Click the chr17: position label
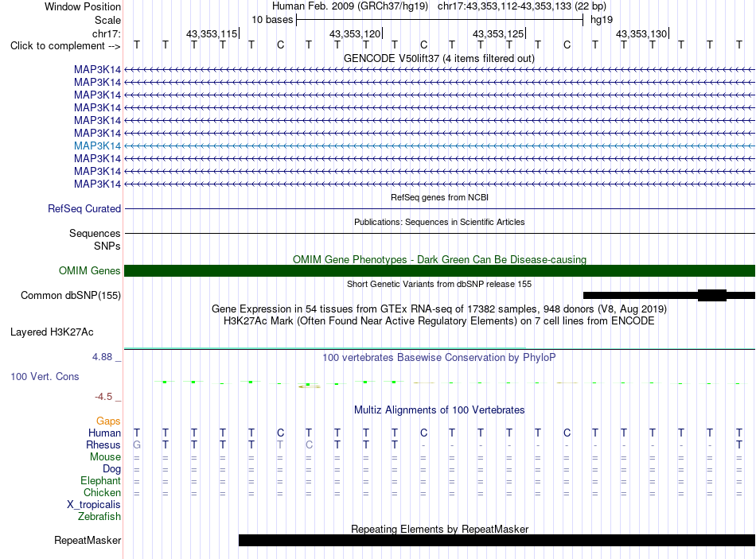Screen dimensions: 756x559 (x=106, y=33)
